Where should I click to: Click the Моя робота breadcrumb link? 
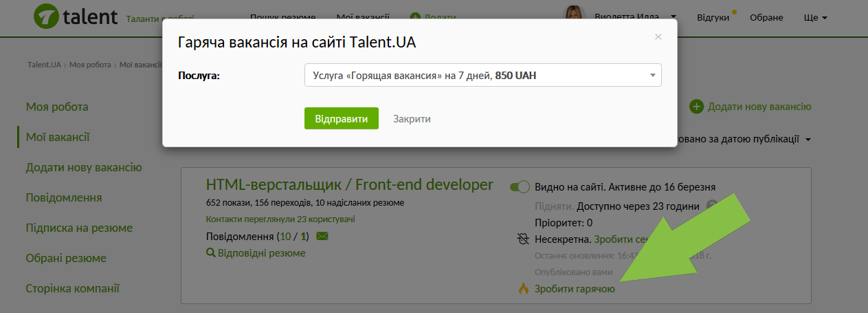tap(89, 65)
